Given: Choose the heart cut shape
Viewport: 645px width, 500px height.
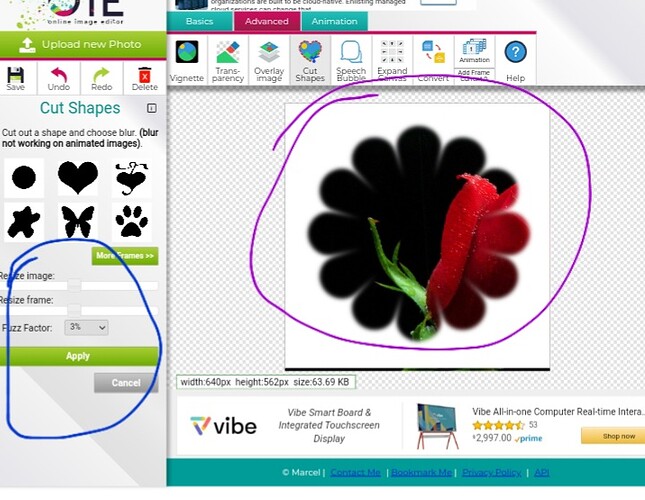Looking at the screenshot, I should click(x=78, y=178).
